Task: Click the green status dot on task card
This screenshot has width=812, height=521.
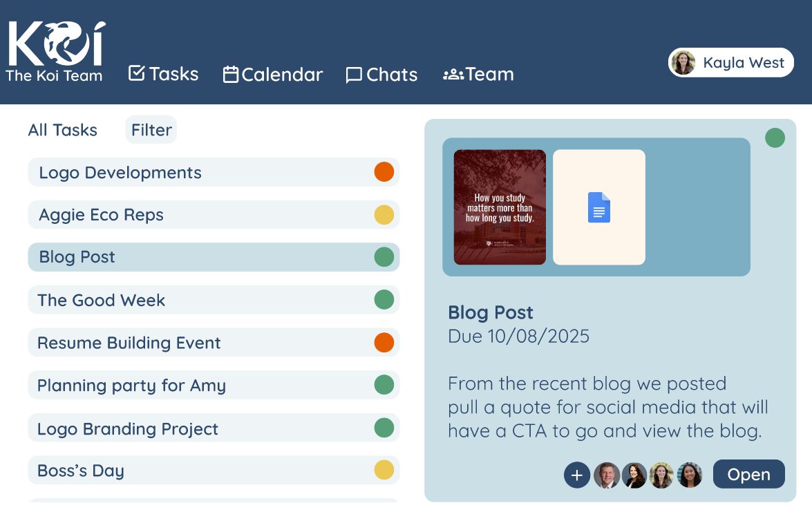Action: 775,138
